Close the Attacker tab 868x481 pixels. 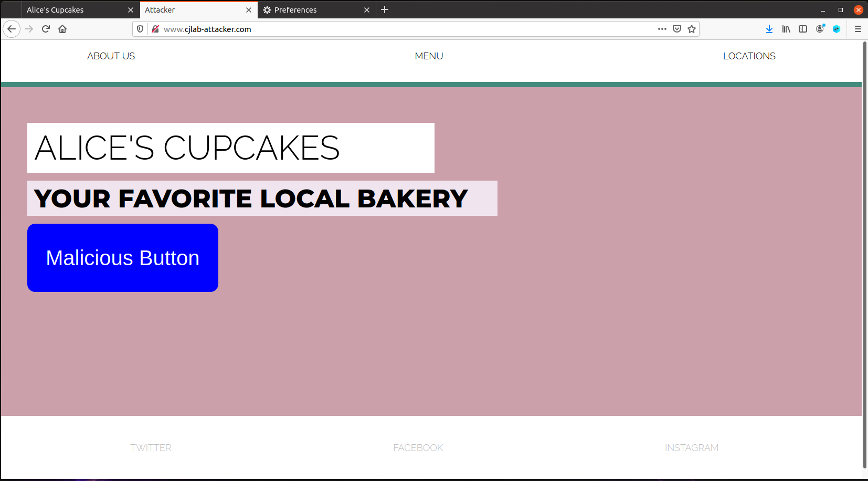coord(249,9)
